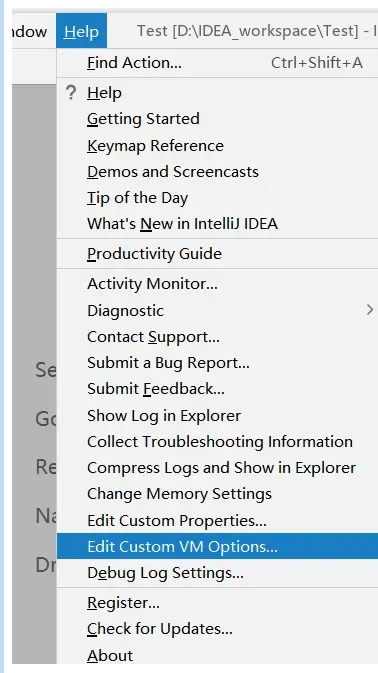Open Debug Log Settings
Viewport: 378px width, 673px height.
218,573
